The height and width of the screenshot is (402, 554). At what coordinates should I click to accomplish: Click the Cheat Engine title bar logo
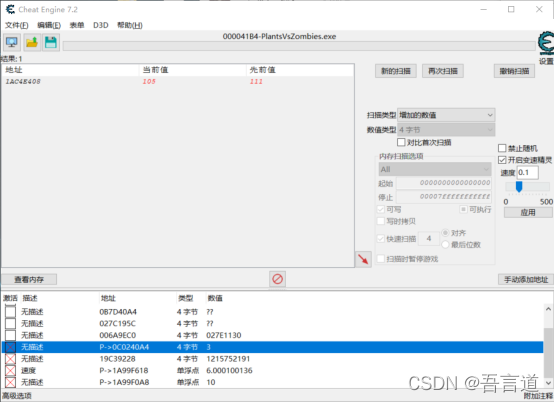[x=10, y=10]
